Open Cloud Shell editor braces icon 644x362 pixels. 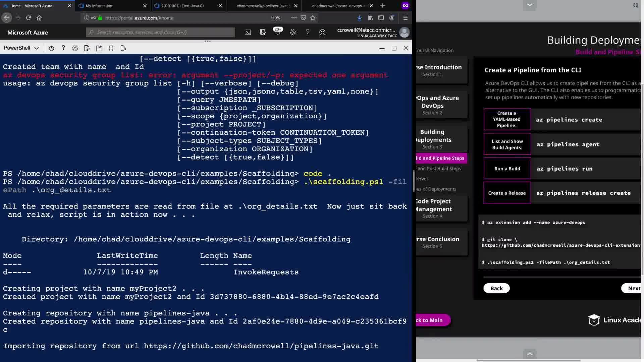(x=111, y=48)
